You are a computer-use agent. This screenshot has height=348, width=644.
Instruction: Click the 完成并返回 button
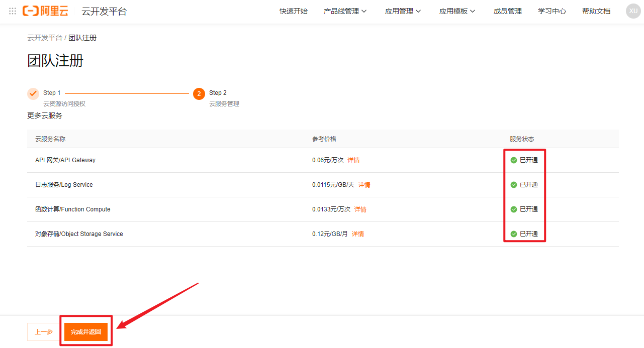[86, 332]
